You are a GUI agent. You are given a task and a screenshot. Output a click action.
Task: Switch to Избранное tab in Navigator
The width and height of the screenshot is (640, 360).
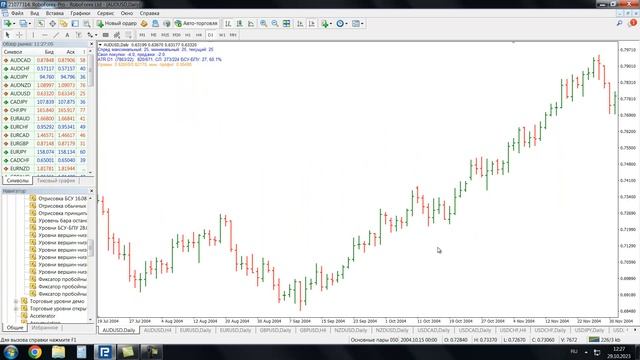tap(44, 327)
